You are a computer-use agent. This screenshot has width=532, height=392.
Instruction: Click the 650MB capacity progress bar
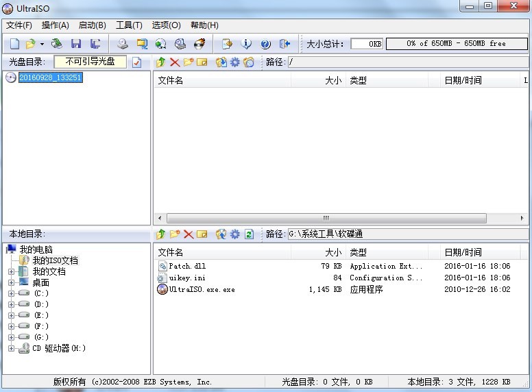tap(456, 43)
